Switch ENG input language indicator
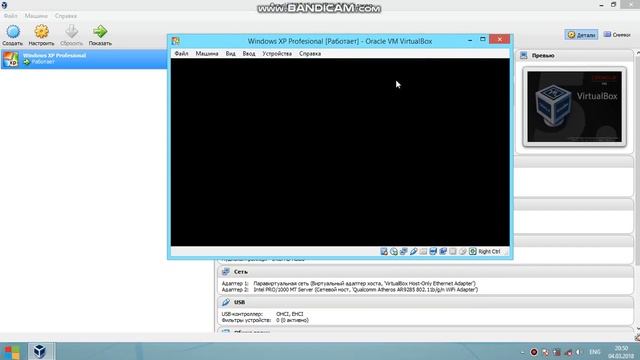The height and width of the screenshot is (360, 640). [595, 352]
